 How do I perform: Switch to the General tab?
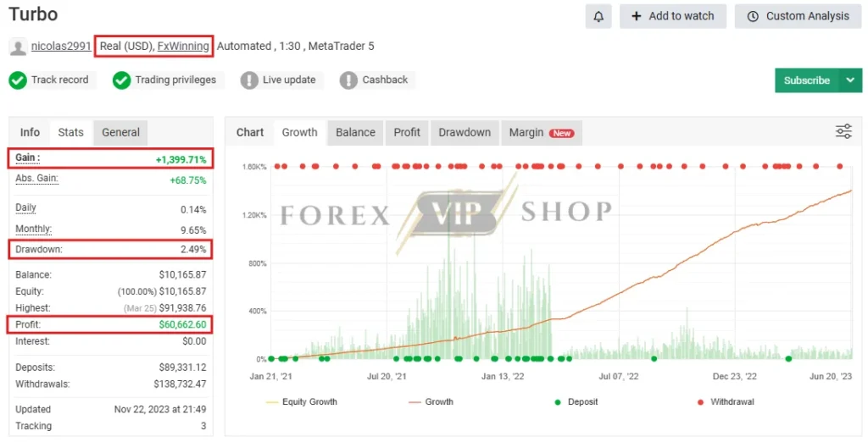pyautogui.click(x=120, y=132)
